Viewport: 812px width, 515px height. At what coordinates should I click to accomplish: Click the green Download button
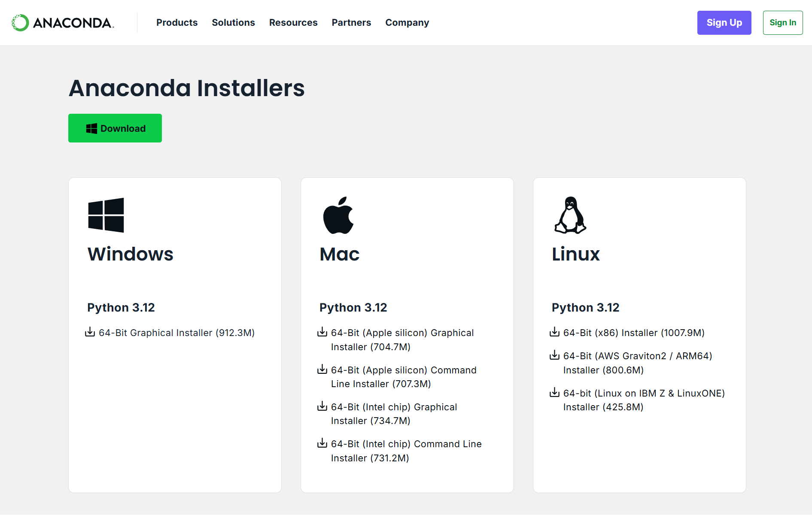tap(115, 128)
